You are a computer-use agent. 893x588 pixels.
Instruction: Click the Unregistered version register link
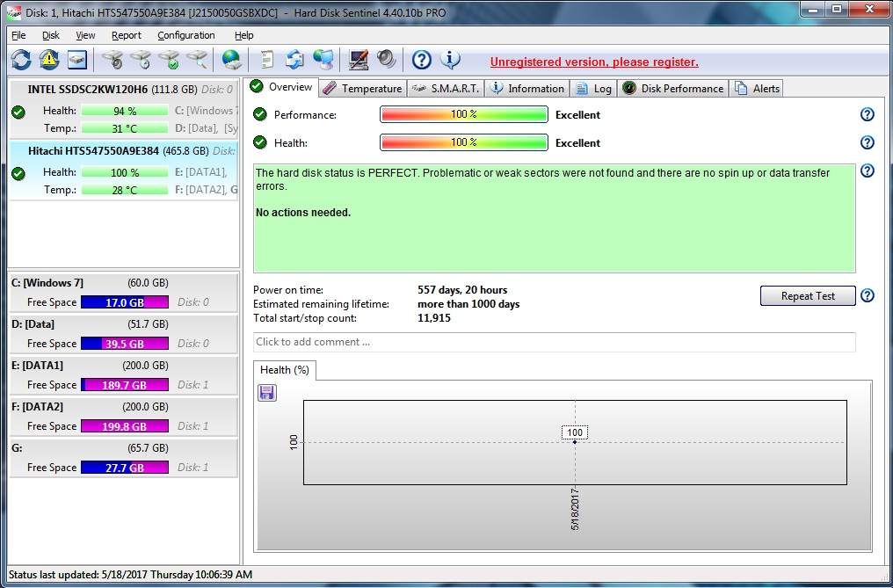click(593, 62)
